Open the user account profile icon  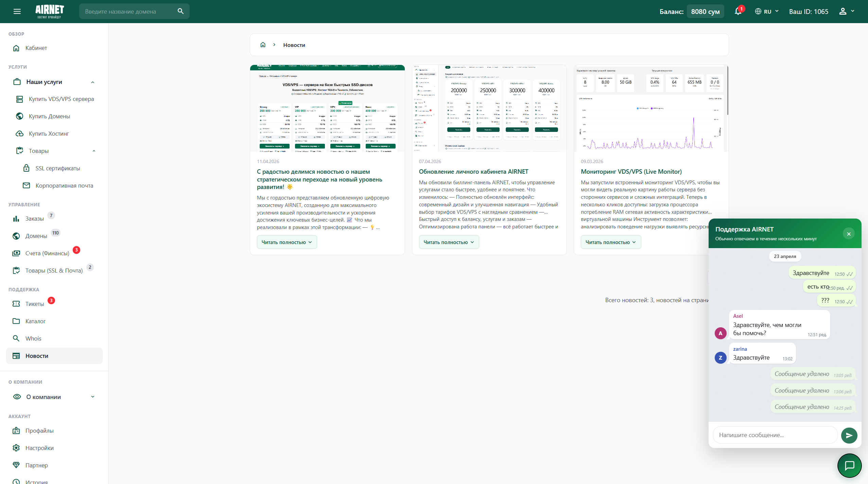pyautogui.click(x=843, y=12)
